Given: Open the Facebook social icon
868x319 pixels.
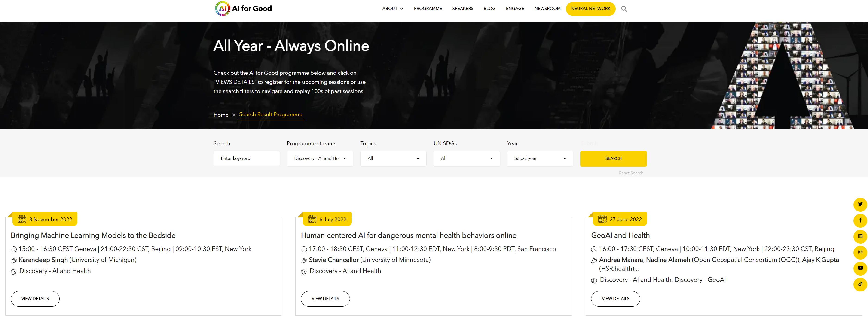Looking at the screenshot, I should [860, 220].
